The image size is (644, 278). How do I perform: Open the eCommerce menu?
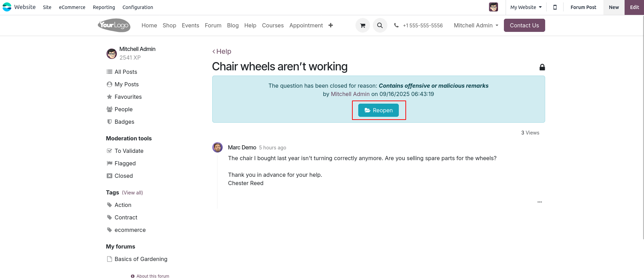point(72,7)
